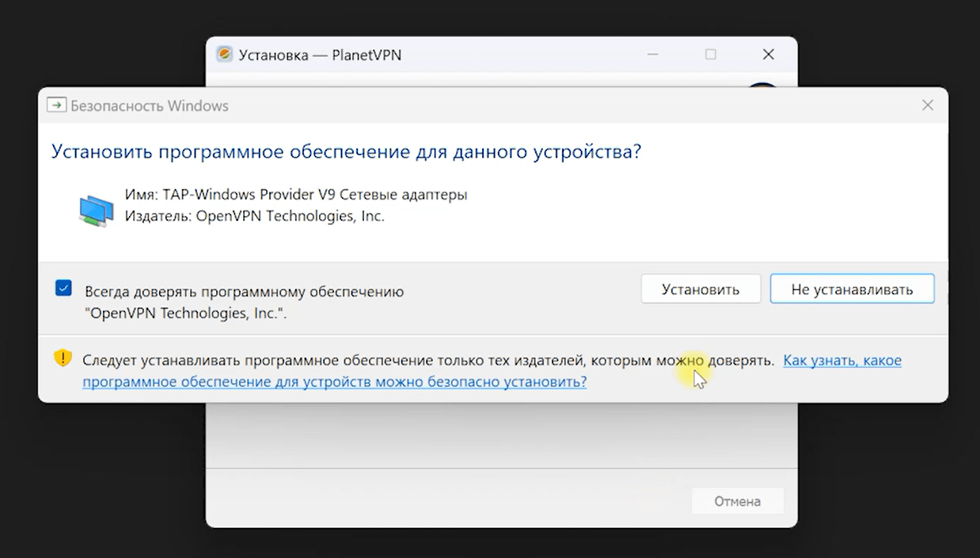Click the yellow shield warning icon

tap(63, 359)
